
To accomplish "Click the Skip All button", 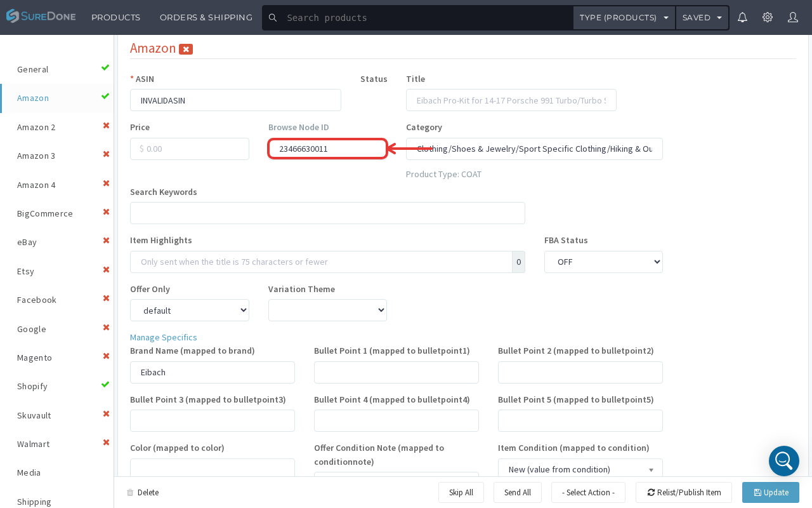I will 461,493.
